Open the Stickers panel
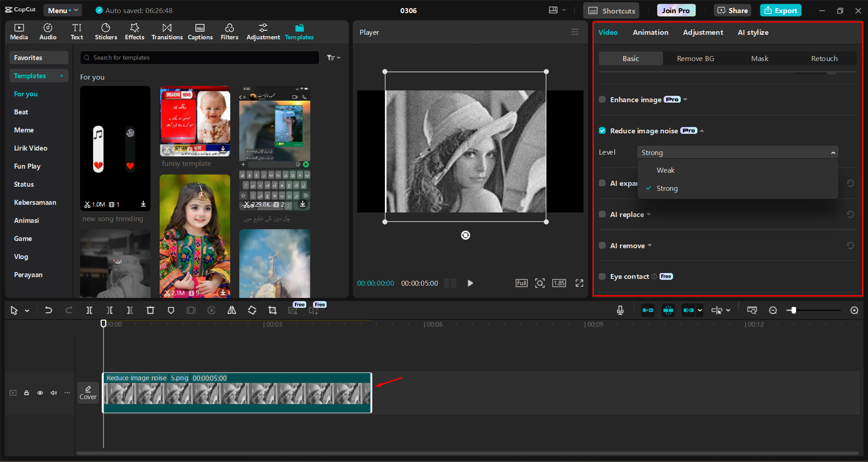868x462 pixels. point(106,31)
